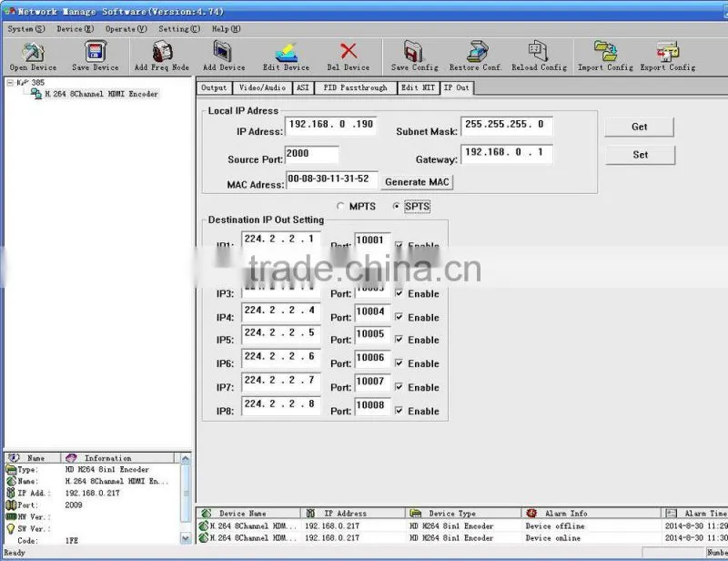Open System menu

(x=26, y=29)
